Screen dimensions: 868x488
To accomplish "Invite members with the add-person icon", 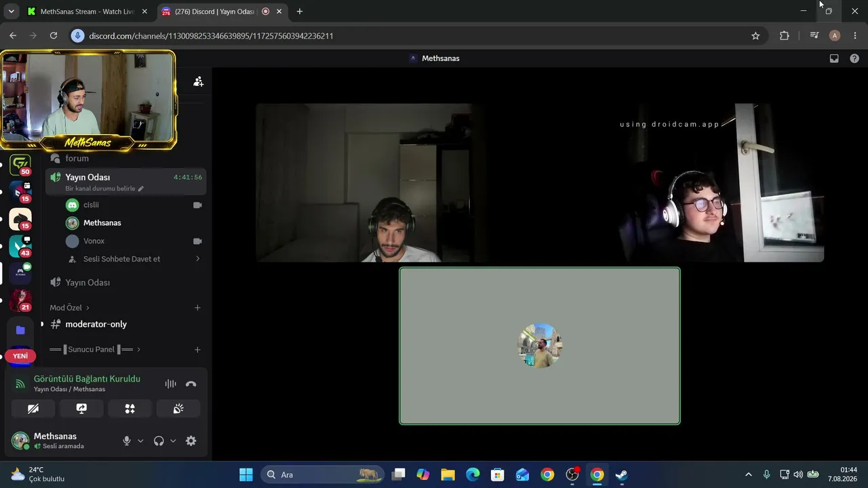I will click(x=198, y=81).
